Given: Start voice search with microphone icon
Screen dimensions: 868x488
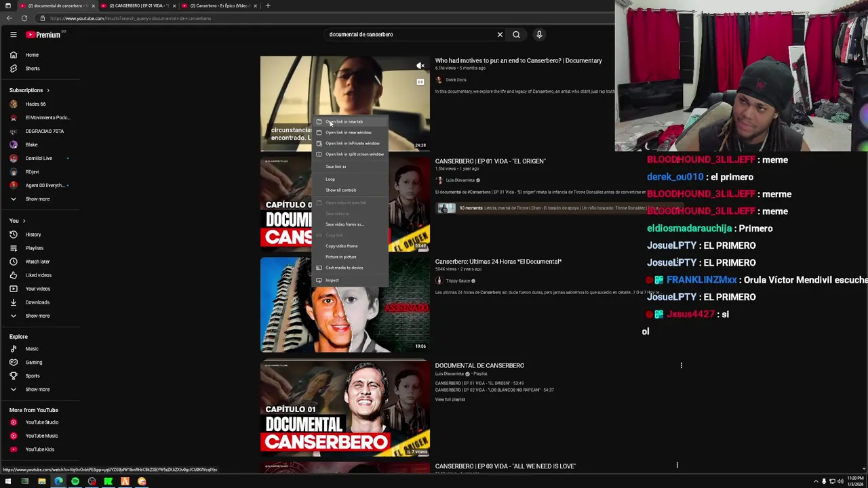Looking at the screenshot, I should coord(539,35).
